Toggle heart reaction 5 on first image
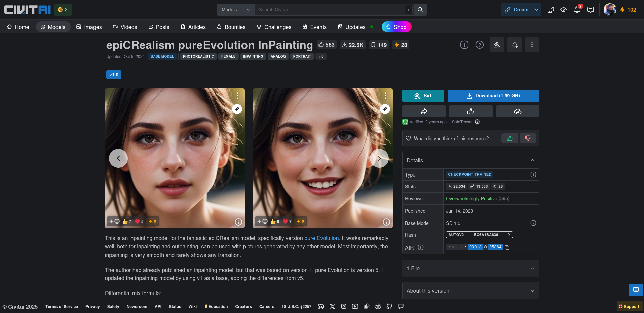This screenshot has height=313, width=644. pos(139,221)
